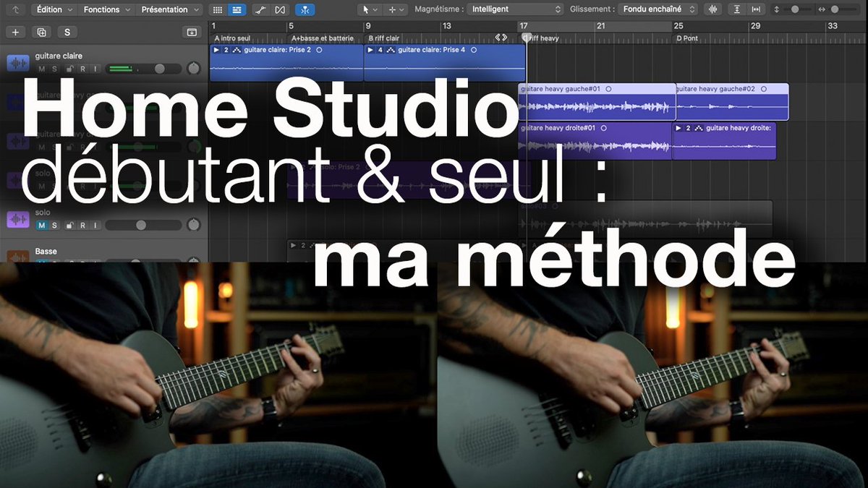Open the Édition menu
This screenshot has width=868, height=488.
point(54,9)
